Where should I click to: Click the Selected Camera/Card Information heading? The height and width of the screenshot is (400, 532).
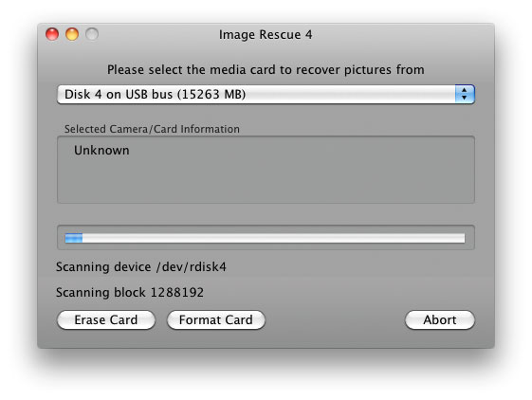(152, 129)
